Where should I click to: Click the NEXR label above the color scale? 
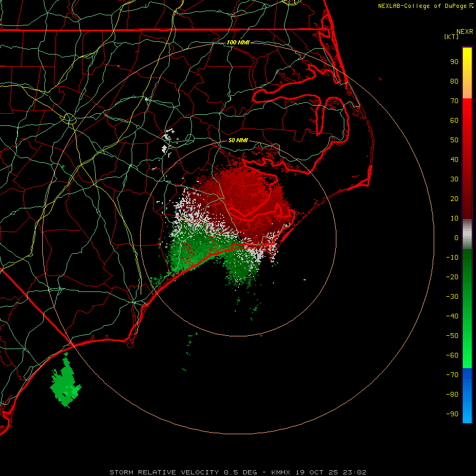coord(465,32)
